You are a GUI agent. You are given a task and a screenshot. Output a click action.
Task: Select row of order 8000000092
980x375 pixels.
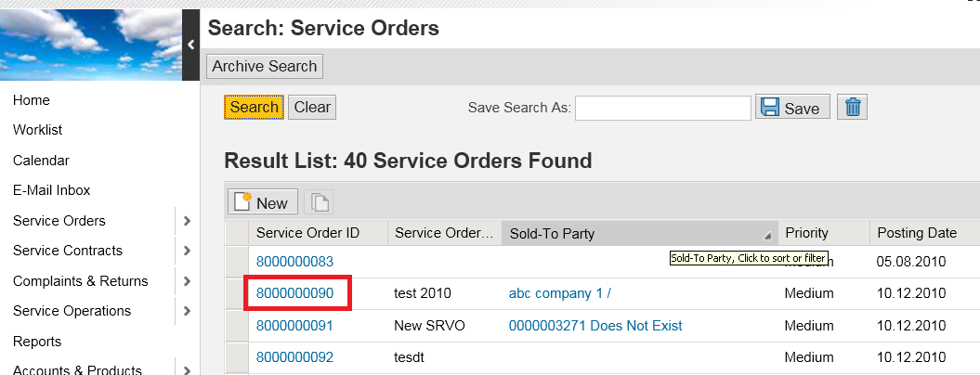click(237, 357)
